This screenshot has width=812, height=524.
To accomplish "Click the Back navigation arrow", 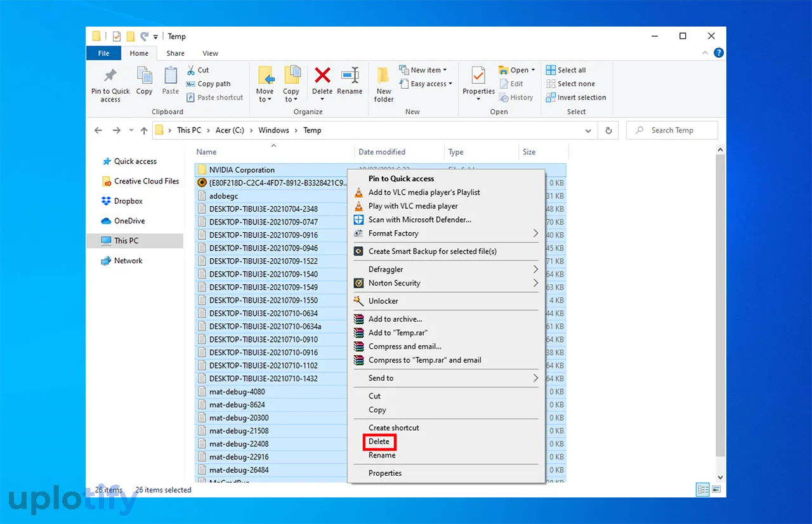I will pyautogui.click(x=98, y=130).
